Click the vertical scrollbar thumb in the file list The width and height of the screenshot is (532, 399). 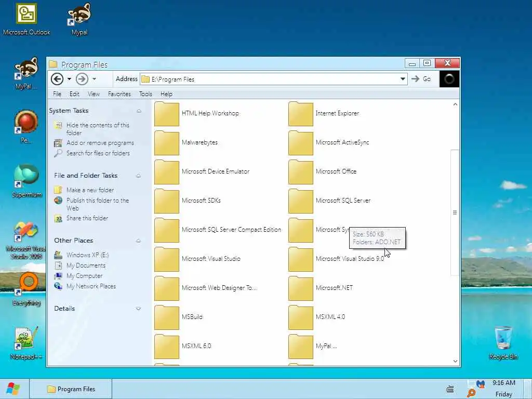[455, 212]
